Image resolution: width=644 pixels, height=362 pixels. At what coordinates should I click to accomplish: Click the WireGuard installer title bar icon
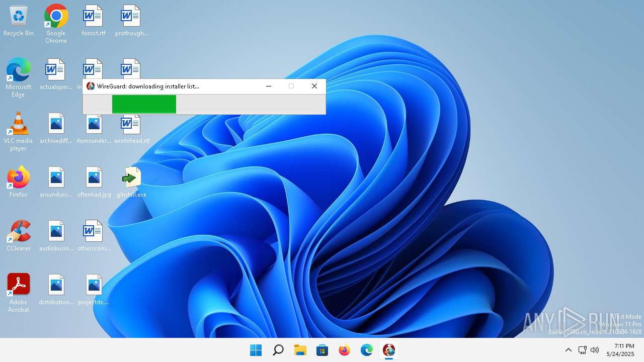pyautogui.click(x=91, y=86)
